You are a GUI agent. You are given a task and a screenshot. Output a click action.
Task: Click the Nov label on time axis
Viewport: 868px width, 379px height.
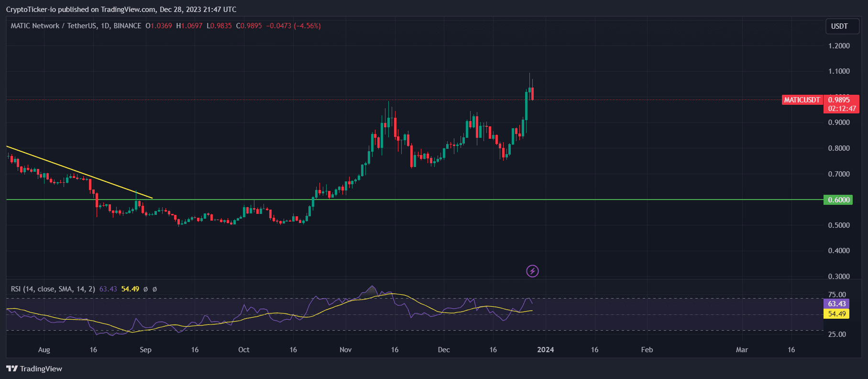(345, 350)
